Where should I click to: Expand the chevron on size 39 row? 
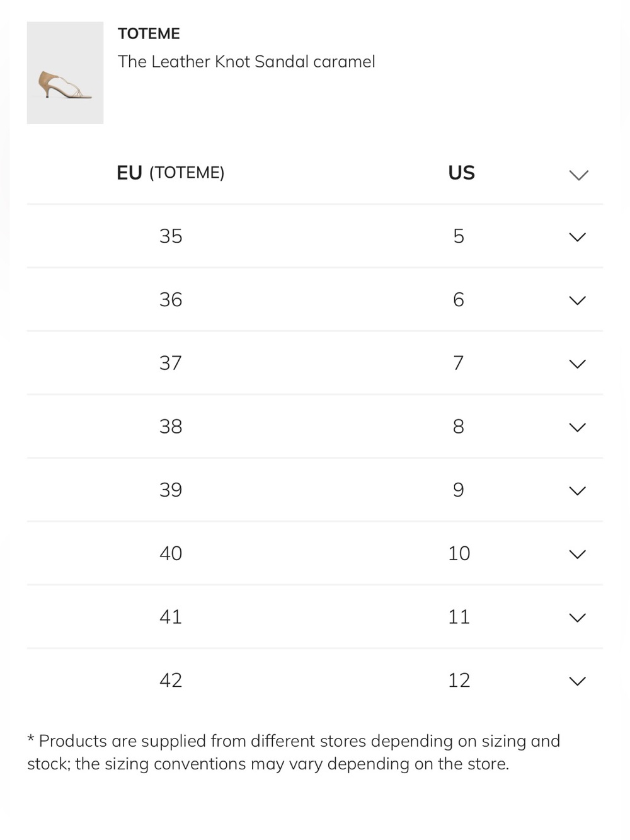tap(577, 491)
